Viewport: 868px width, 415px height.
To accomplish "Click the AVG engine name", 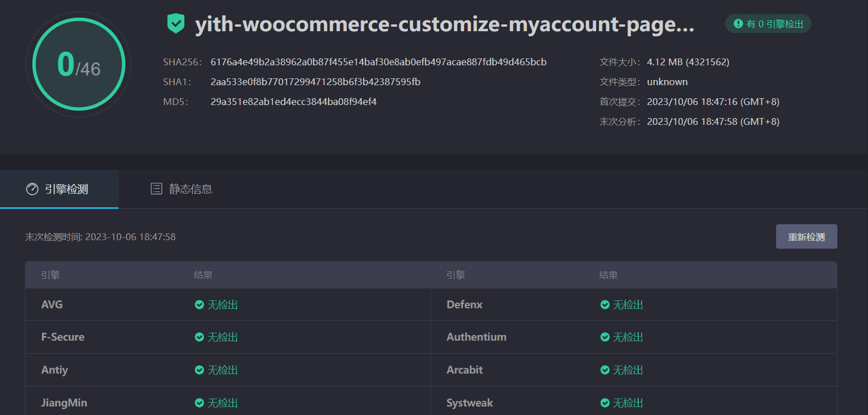I will pyautogui.click(x=52, y=305).
